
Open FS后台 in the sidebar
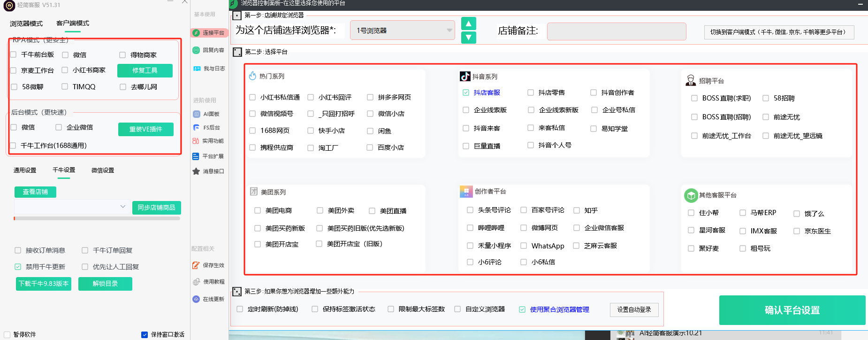tap(196, 128)
